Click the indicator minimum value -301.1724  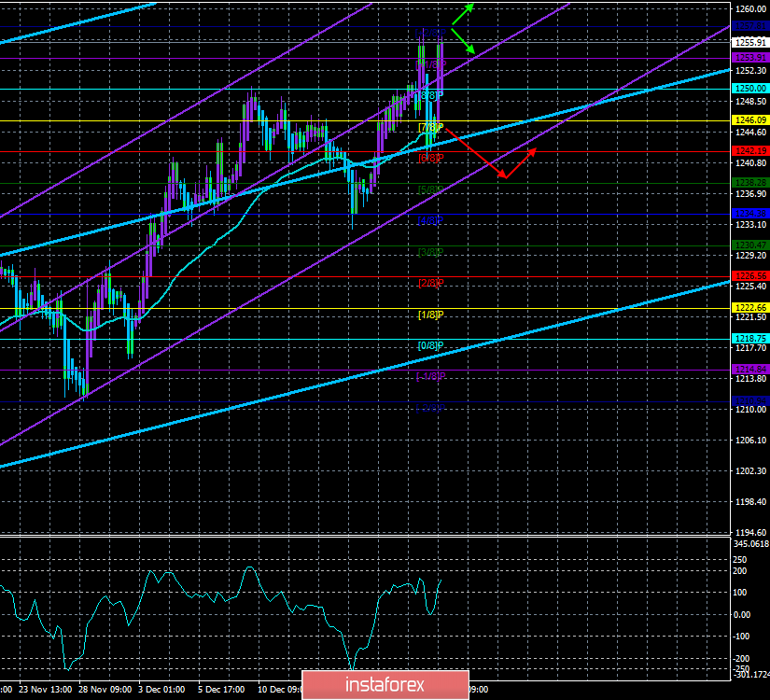(x=751, y=675)
